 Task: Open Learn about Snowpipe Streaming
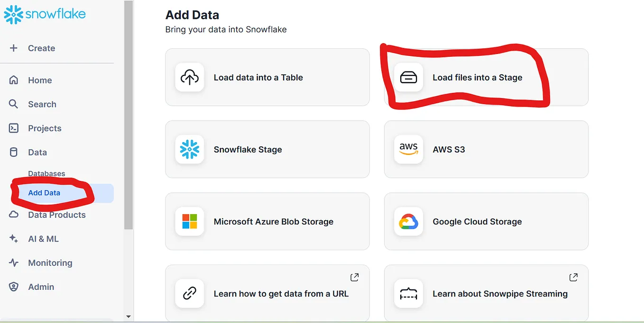point(486,294)
